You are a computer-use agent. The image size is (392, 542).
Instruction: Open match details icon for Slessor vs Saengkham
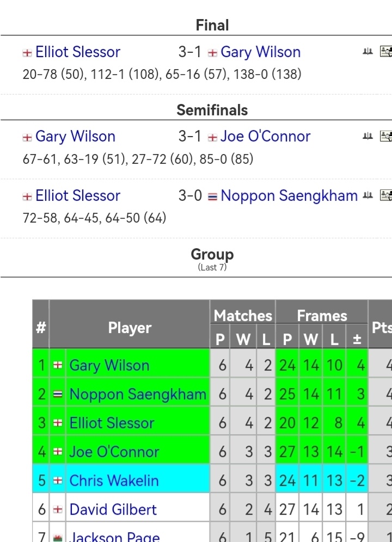(x=385, y=195)
